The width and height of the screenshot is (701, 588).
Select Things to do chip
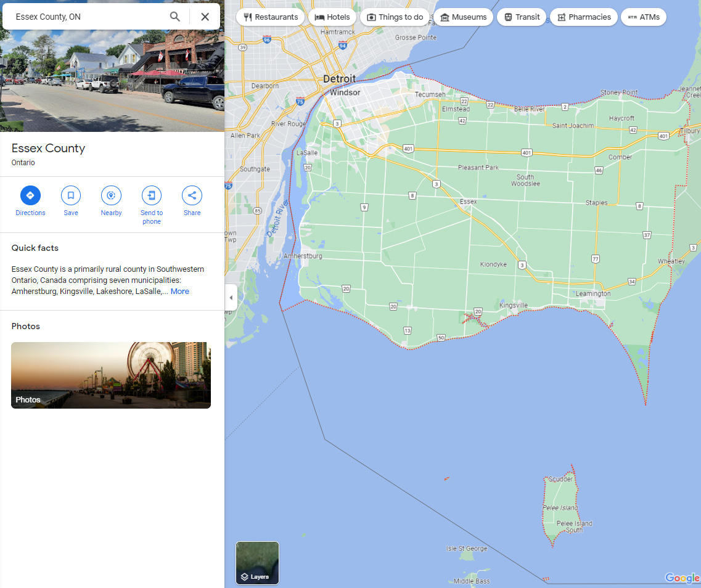point(395,17)
